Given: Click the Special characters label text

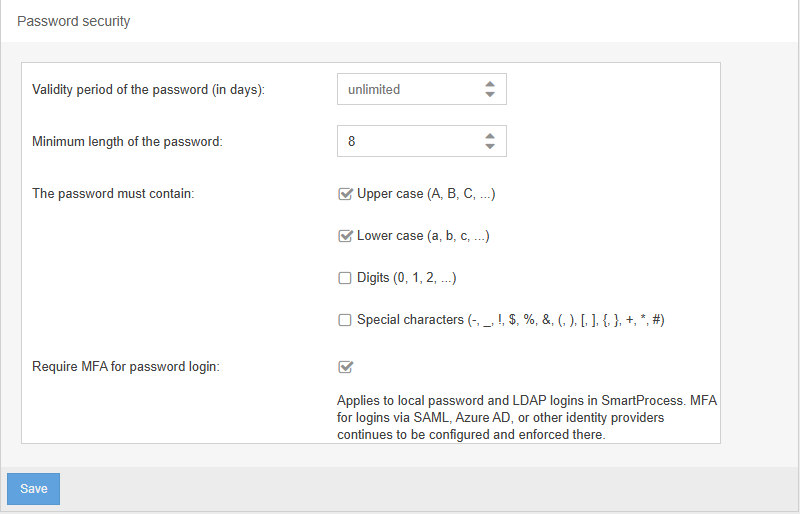Looking at the screenshot, I should [511, 320].
